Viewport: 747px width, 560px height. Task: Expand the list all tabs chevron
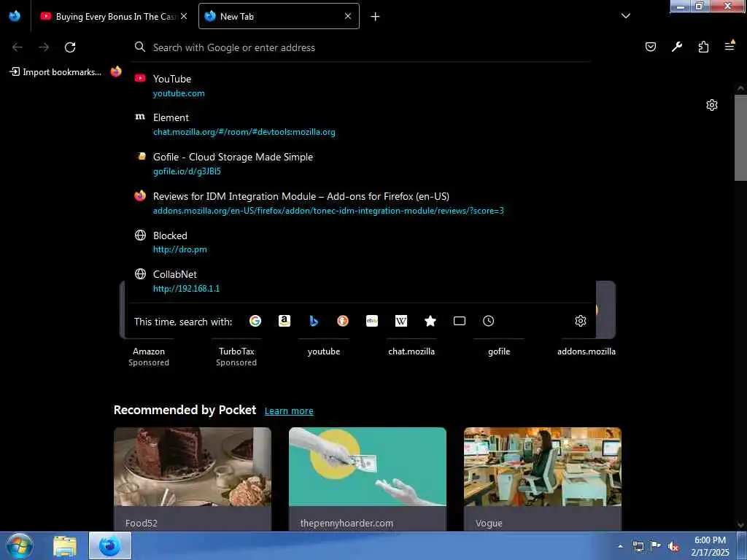coord(626,16)
